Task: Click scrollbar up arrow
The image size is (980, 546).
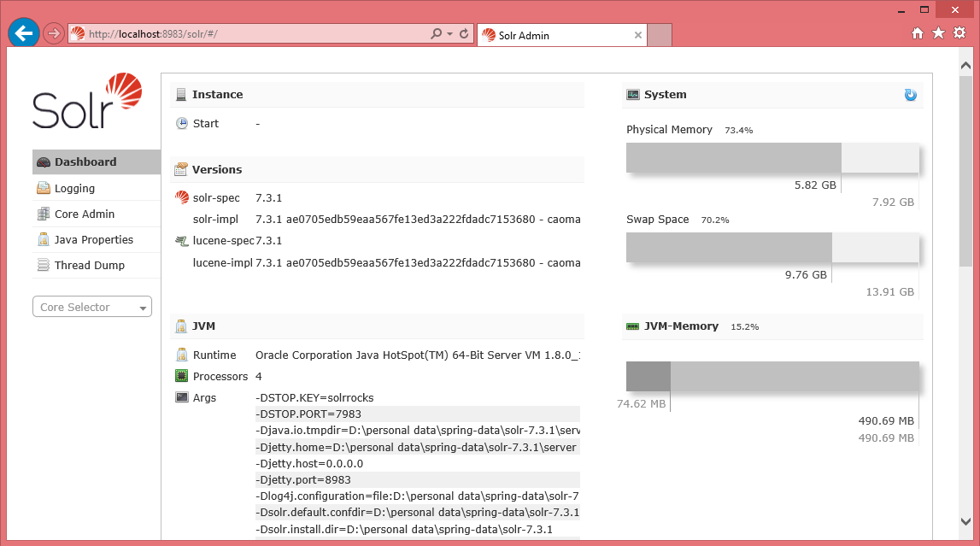Action: point(965,66)
